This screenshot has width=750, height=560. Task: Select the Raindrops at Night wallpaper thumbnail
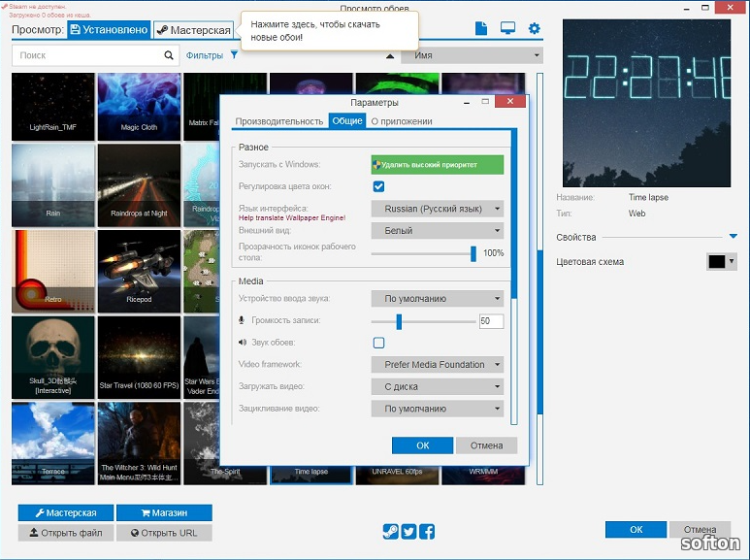tap(139, 184)
